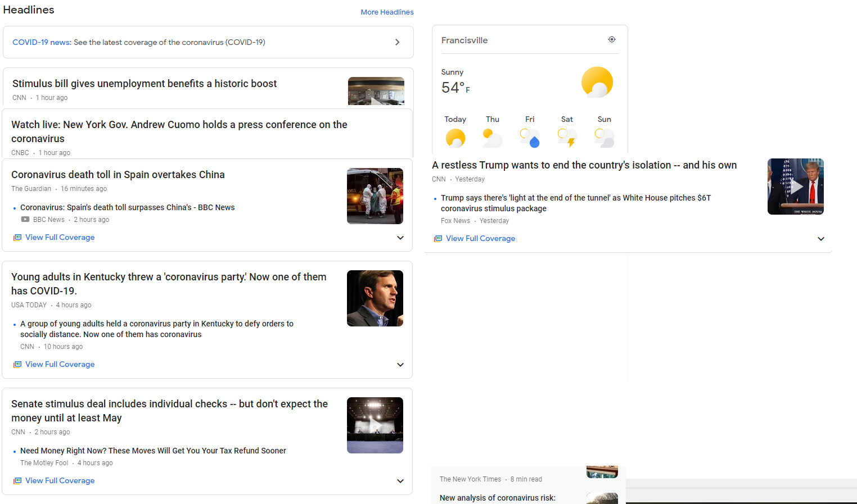View Full Coverage of the Trump story
The height and width of the screenshot is (504, 857).
pos(480,238)
